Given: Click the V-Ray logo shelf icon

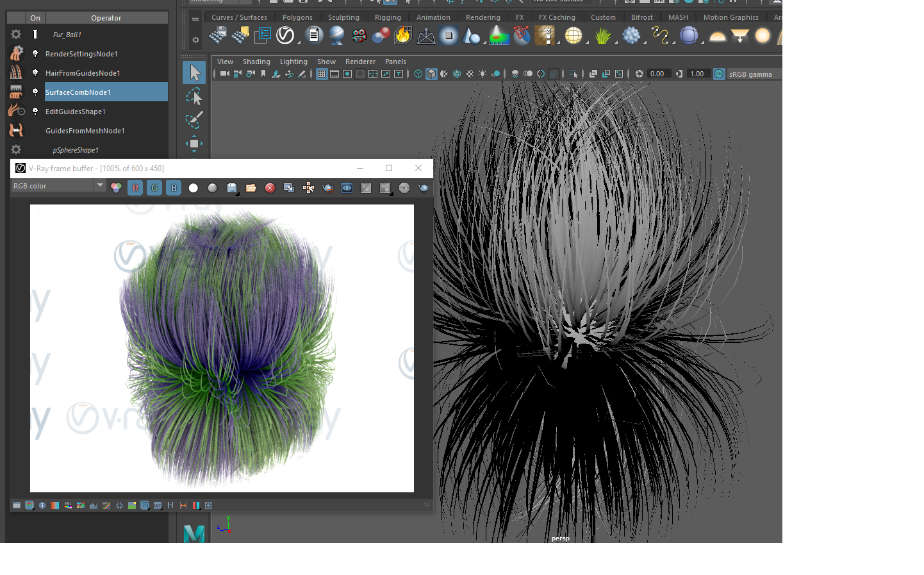Looking at the screenshot, I should (285, 35).
